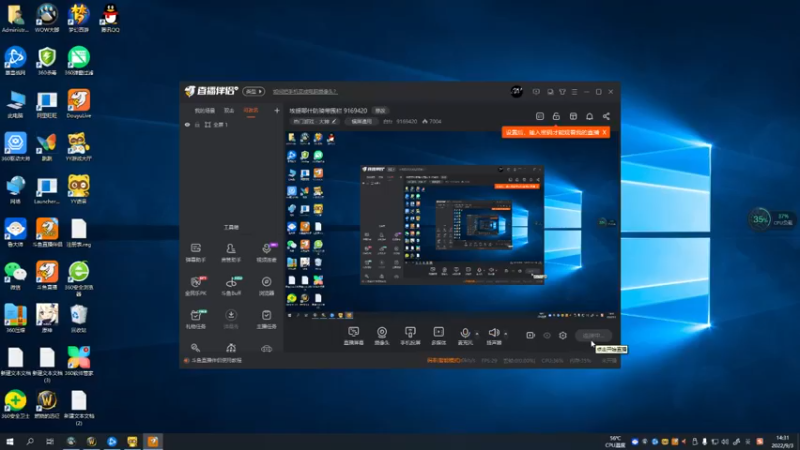The height and width of the screenshot is (450, 800).
Task: Click the share icon in header
Action: (606, 116)
